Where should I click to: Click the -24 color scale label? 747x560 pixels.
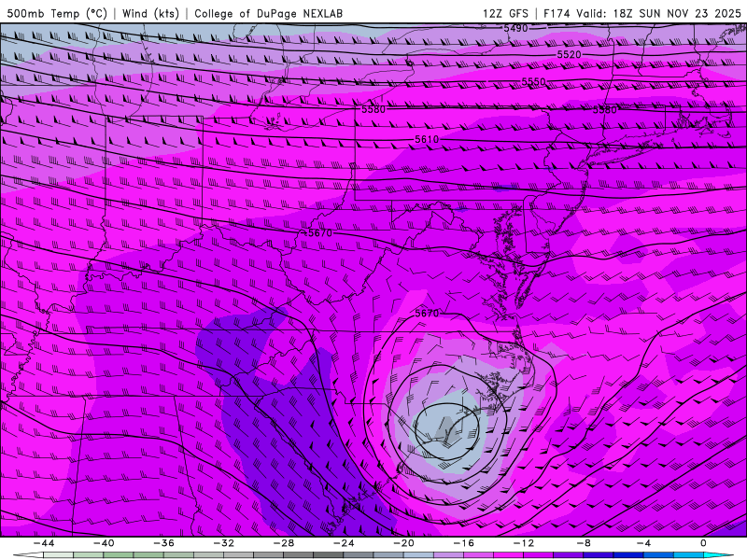point(344,543)
